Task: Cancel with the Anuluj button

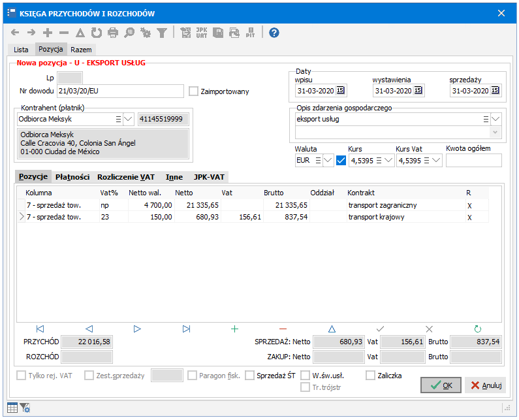Action: 486,385
